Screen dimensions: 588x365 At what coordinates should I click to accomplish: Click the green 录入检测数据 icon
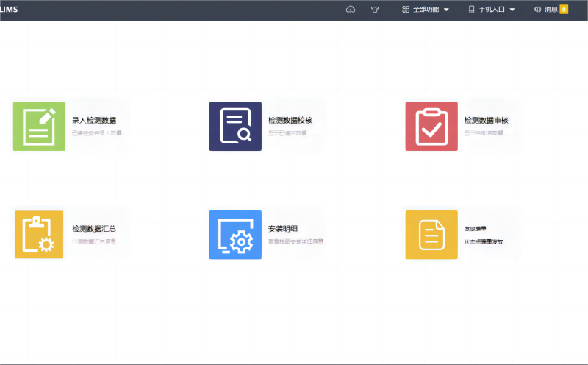click(39, 127)
